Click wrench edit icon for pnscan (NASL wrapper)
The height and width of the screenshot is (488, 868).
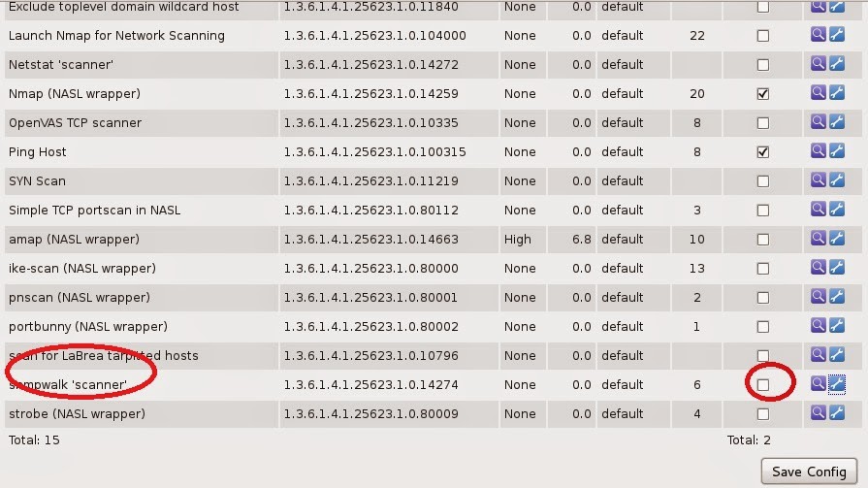coord(837,298)
